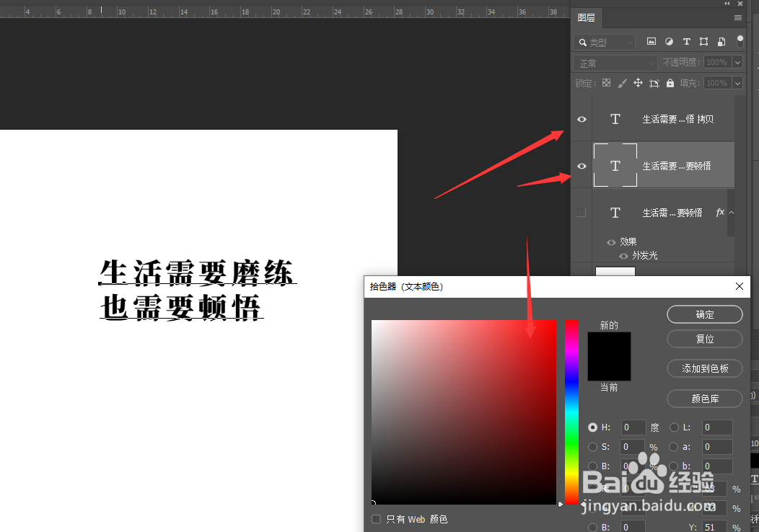Filter layers by smart objects icon
Screen dimensions: 759x532
(721, 42)
